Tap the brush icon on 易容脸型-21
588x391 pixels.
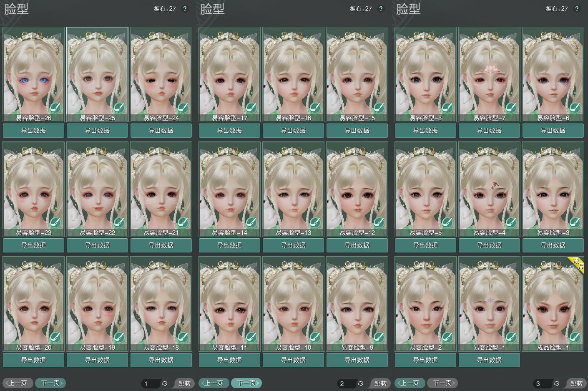pos(183,222)
